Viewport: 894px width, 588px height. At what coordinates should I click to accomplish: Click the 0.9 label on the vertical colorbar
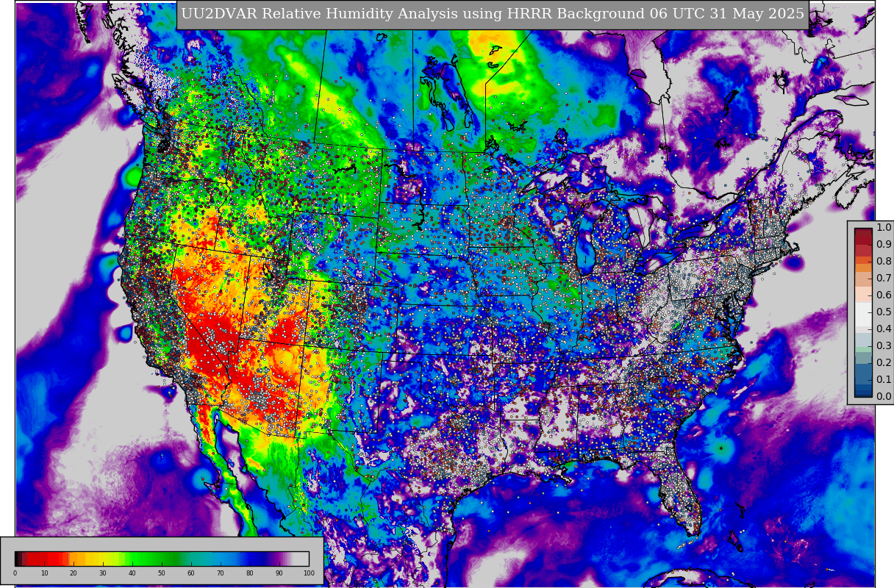[x=884, y=245]
